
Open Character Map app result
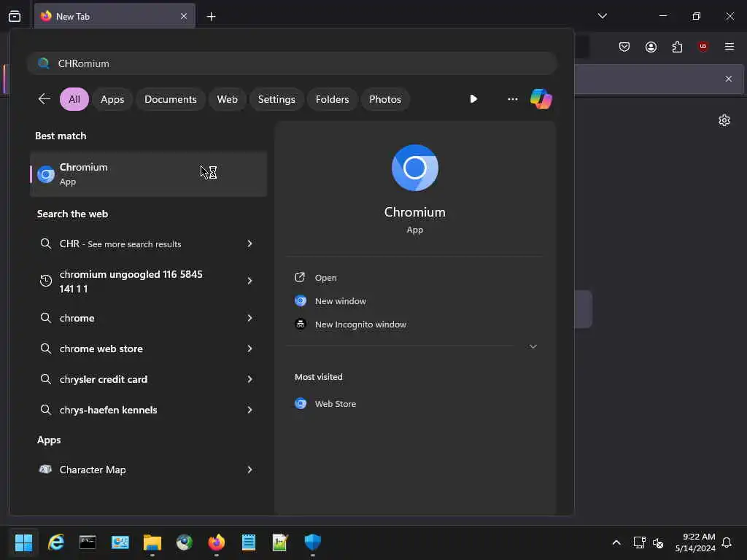(x=93, y=470)
